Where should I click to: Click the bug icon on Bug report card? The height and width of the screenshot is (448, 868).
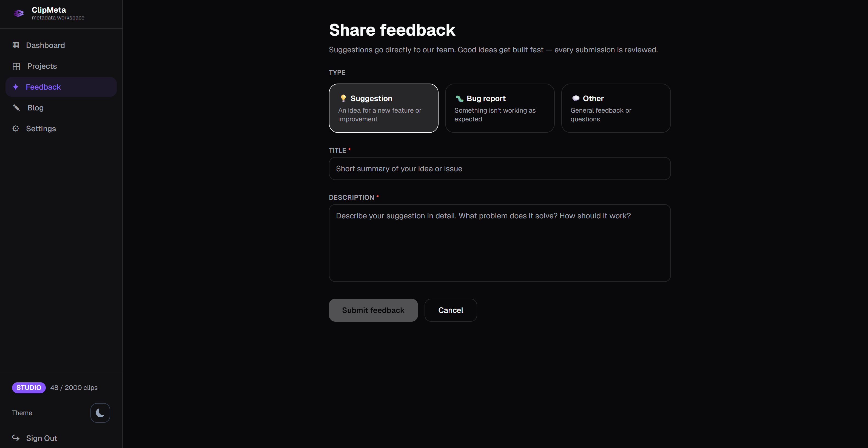point(459,98)
